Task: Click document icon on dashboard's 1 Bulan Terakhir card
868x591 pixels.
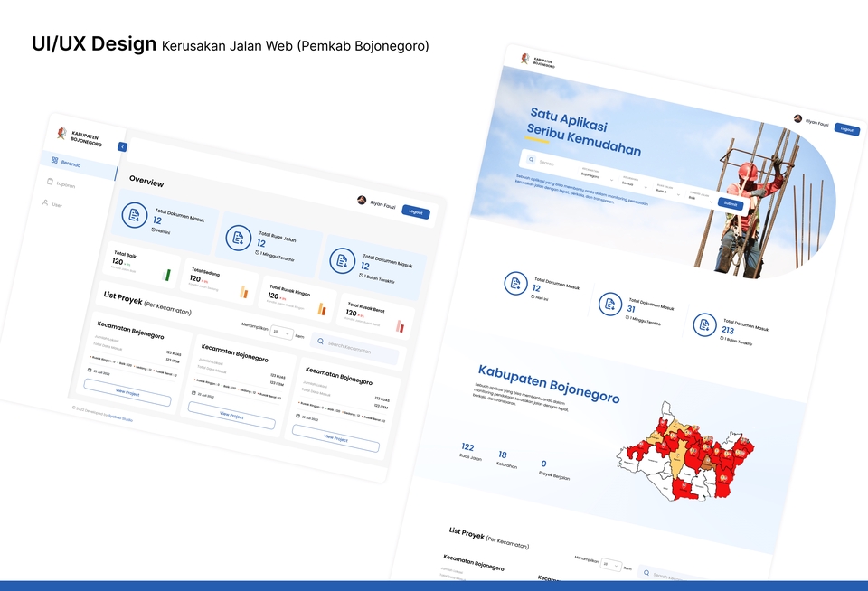Action: [343, 260]
